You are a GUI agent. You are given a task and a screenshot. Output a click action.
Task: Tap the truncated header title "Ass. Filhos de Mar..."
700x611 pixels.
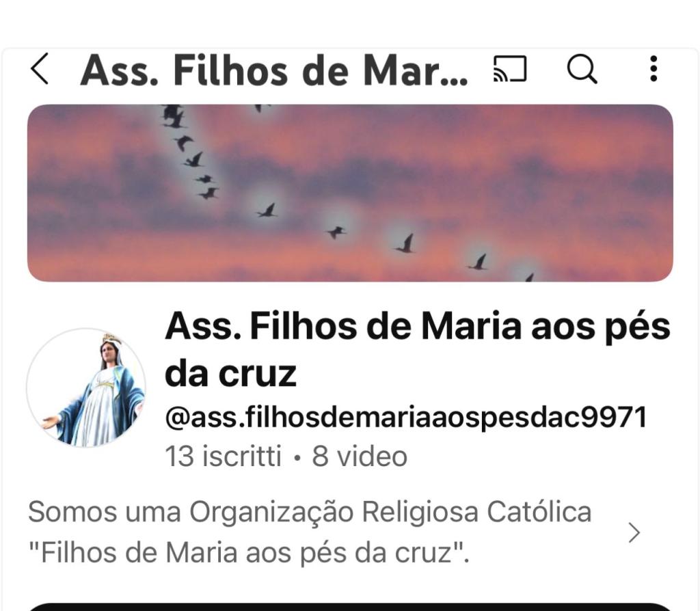(273, 70)
